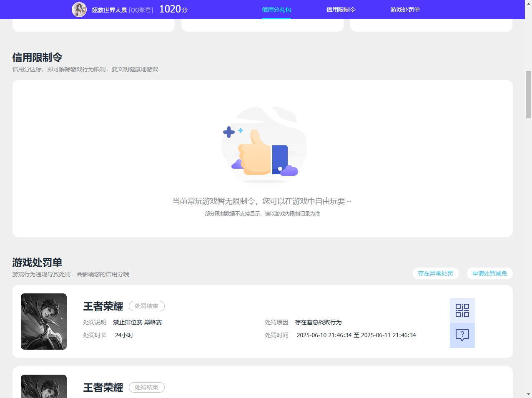Click the 处罚结束 badge on second card
This screenshot has height=398, width=532.
[146, 387]
